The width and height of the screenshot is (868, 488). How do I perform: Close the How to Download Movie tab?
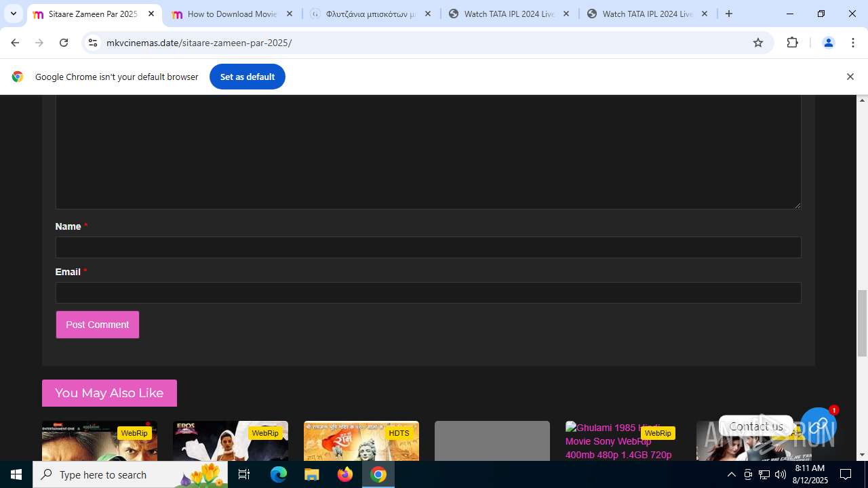(290, 14)
